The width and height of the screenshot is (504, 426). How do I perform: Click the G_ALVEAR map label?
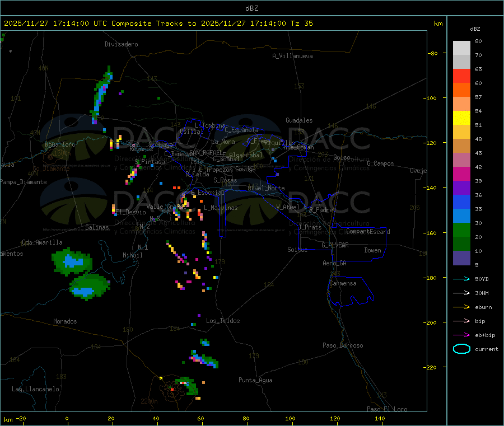pos(335,245)
